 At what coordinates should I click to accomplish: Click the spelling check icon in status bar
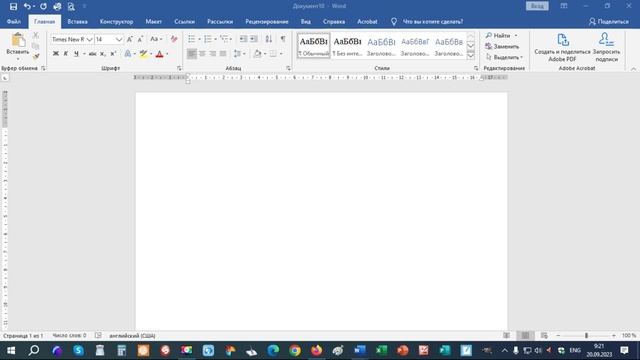point(98,336)
